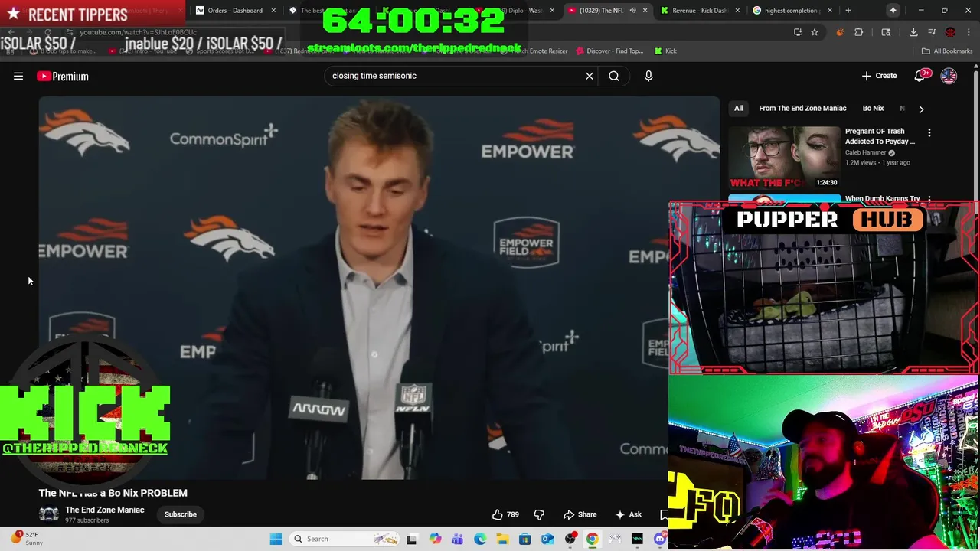Start voice search with the microphone icon

[x=648, y=76]
